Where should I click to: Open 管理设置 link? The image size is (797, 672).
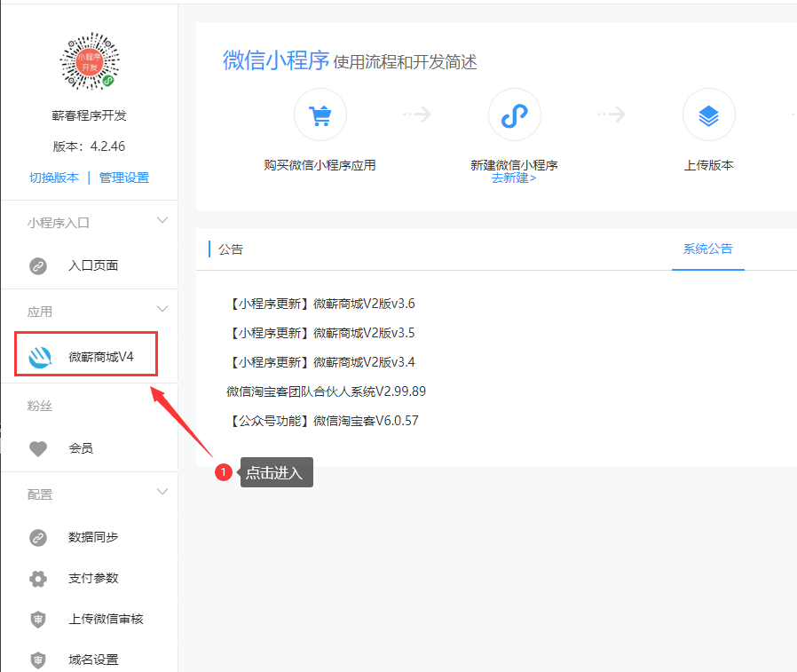pos(124,178)
